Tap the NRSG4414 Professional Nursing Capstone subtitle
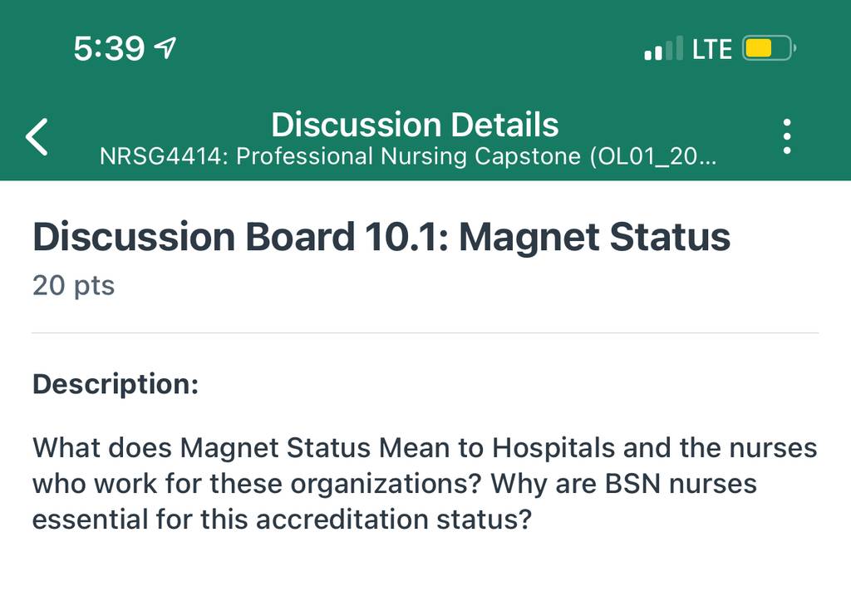 click(408, 156)
